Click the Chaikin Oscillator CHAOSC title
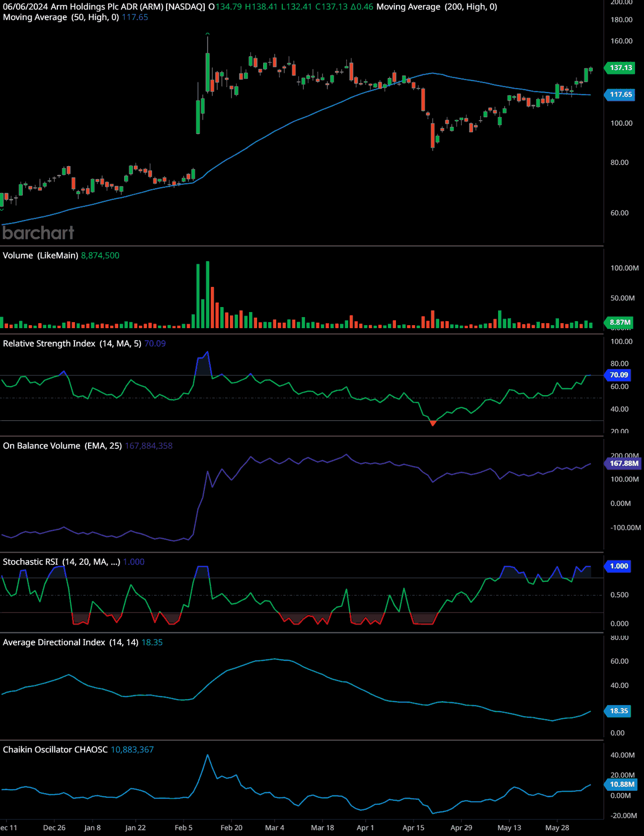 coord(55,749)
